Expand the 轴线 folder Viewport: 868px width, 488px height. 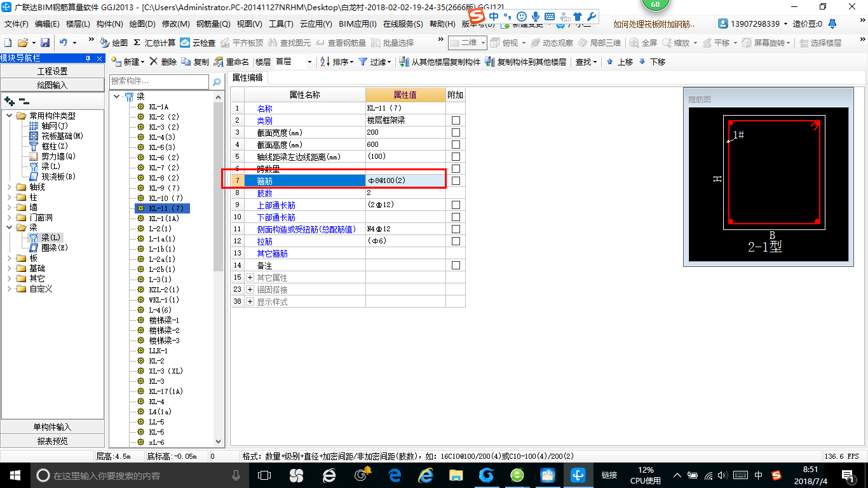(9, 187)
